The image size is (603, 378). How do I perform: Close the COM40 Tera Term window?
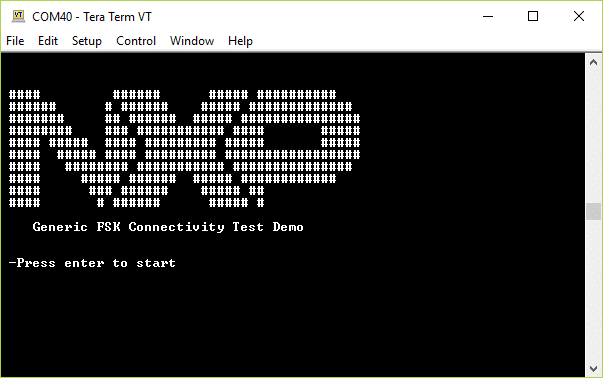pos(579,17)
